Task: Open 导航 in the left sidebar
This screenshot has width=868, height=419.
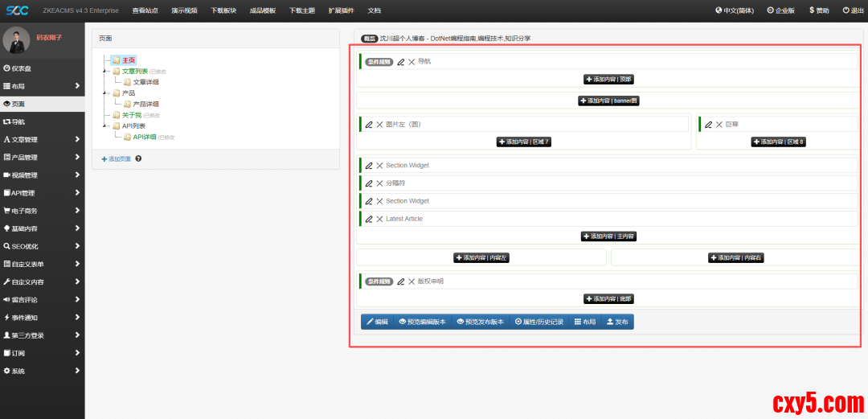Action: click(x=43, y=121)
